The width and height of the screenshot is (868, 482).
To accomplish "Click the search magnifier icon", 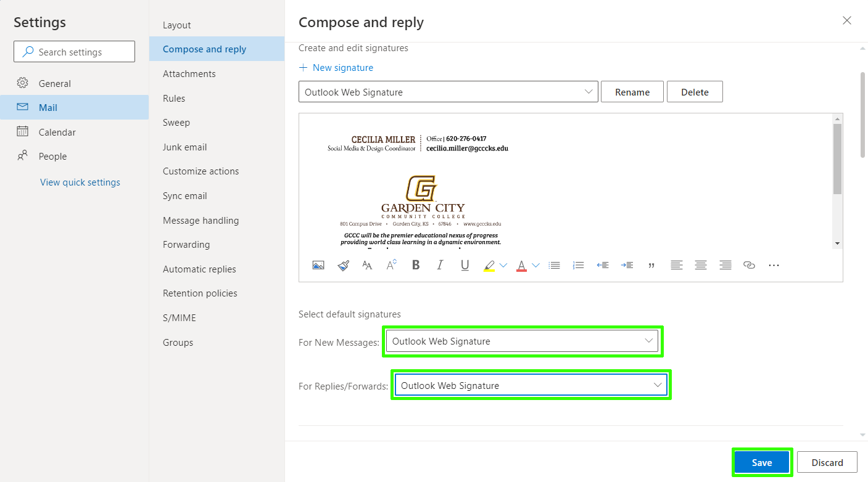I will [x=28, y=52].
